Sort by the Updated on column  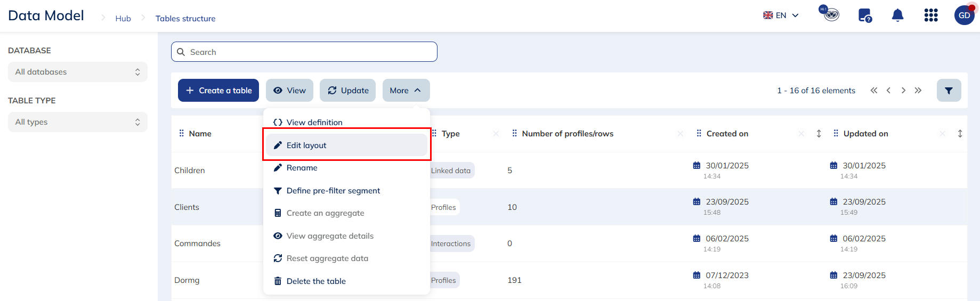tap(960, 134)
